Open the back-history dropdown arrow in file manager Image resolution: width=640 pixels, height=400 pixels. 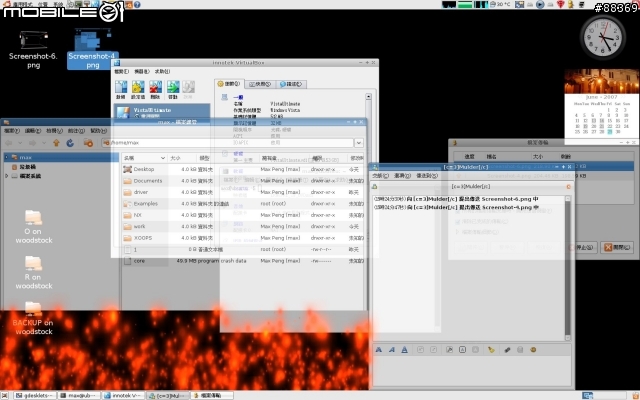pyautogui.click(x=20, y=143)
